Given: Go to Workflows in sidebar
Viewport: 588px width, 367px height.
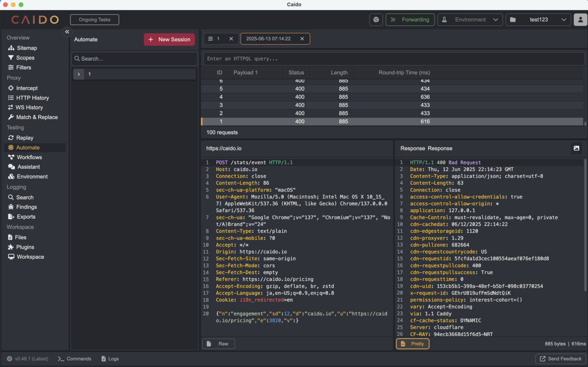Looking at the screenshot, I should pyautogui.click(x=29, y=157).
